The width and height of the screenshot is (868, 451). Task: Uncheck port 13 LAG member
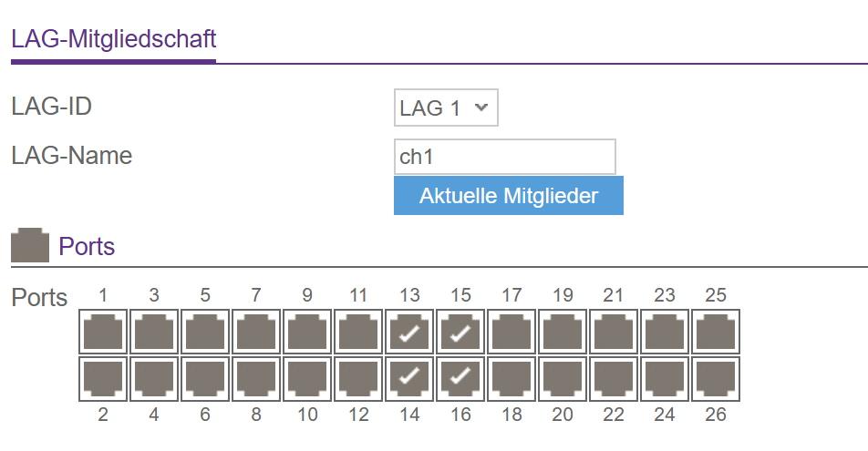tap(409, 333)
